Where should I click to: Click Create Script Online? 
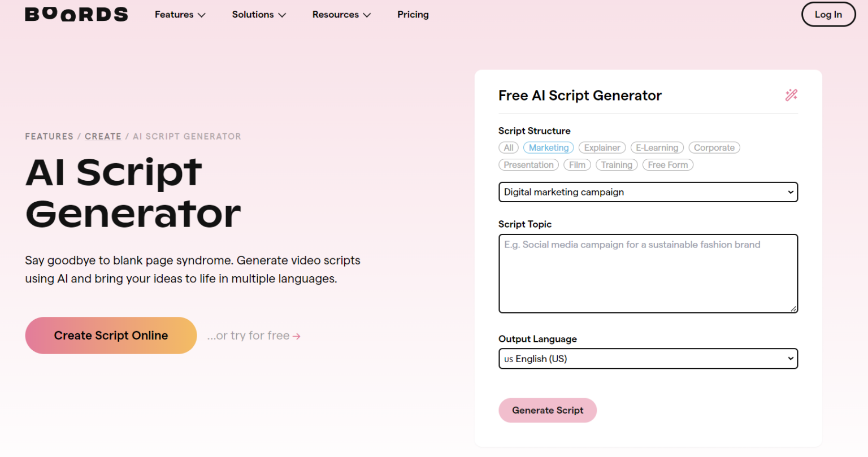tap(111, 335)
